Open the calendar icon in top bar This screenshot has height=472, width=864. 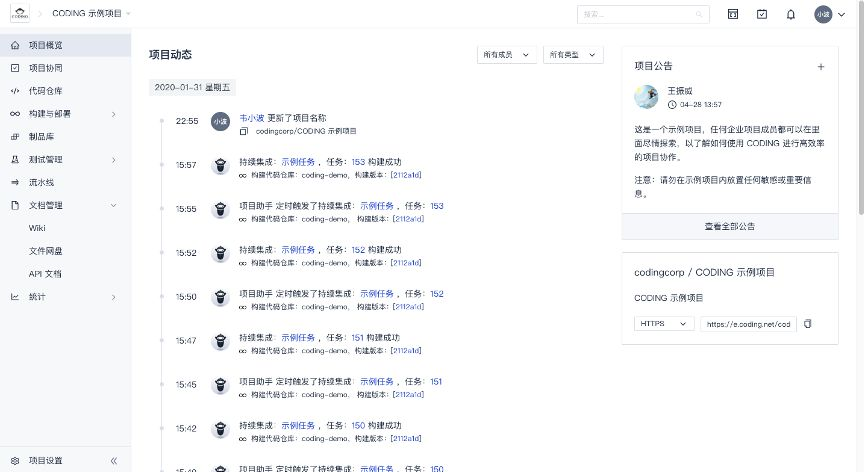click(x=733, y=14)
